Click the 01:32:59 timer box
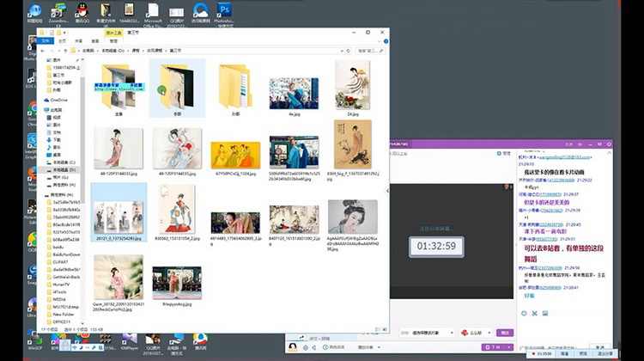The image size is (644, 361). 436,247
